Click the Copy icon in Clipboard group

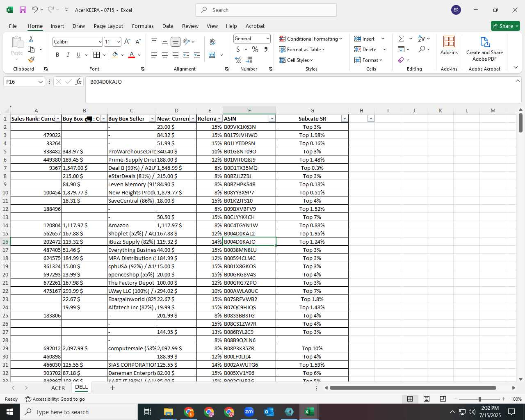pos(31,49)
